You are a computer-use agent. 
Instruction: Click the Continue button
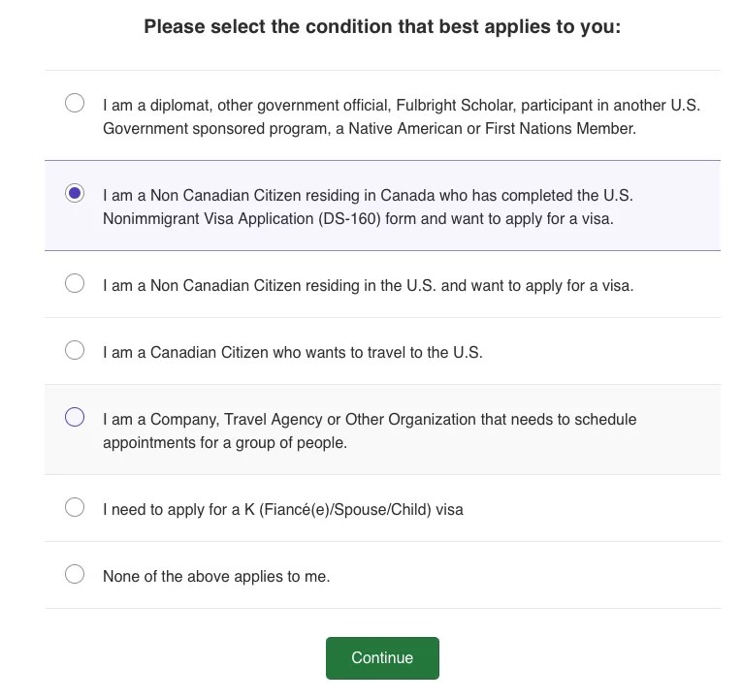(x=382, y=658)
